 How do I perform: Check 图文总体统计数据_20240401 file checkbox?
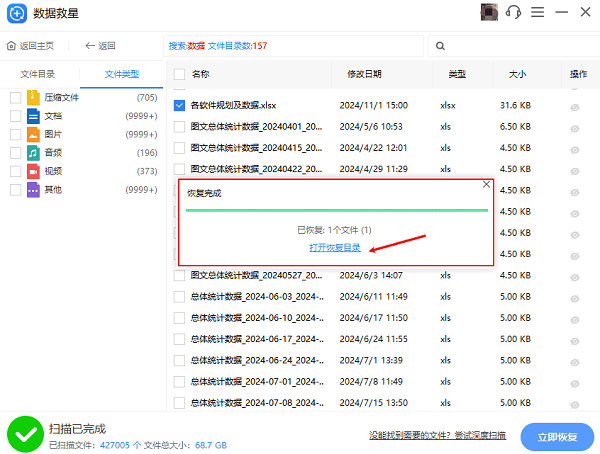pyautogui.click(x=179, y=127)
